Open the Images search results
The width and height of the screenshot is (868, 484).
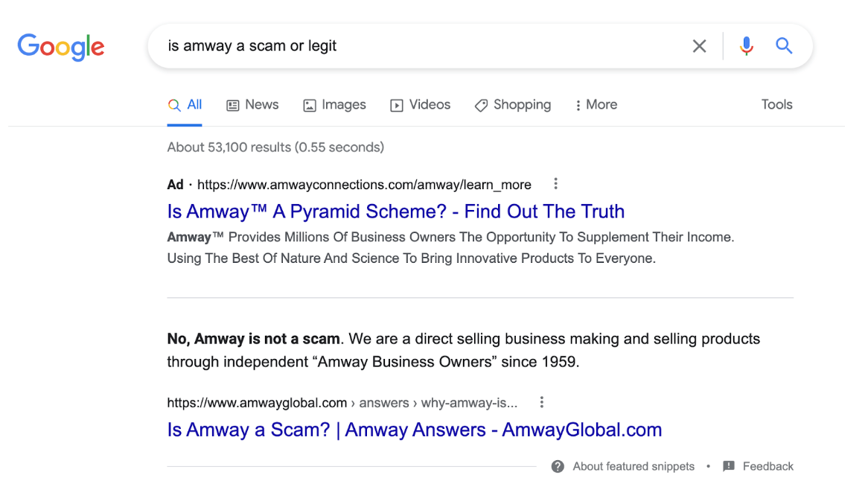[x=334, y=104]
